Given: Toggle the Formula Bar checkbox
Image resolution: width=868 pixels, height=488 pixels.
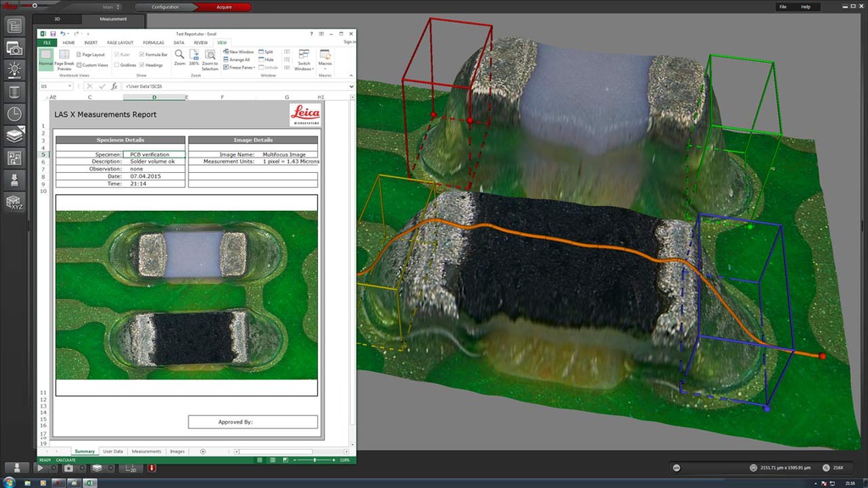Looking at the screenshot, I should coord(142,54).
